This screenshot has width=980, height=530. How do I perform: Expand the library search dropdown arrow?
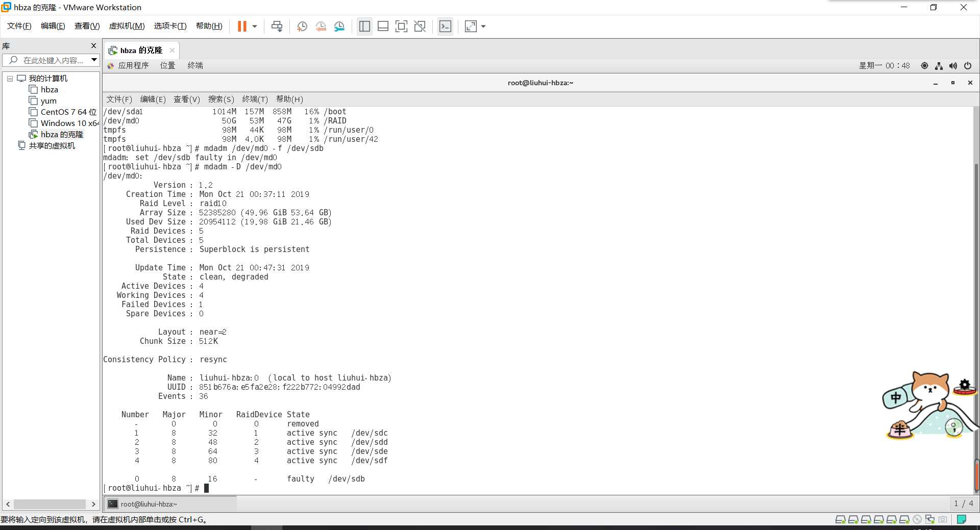pyautogui.click(x=94, y=60)
